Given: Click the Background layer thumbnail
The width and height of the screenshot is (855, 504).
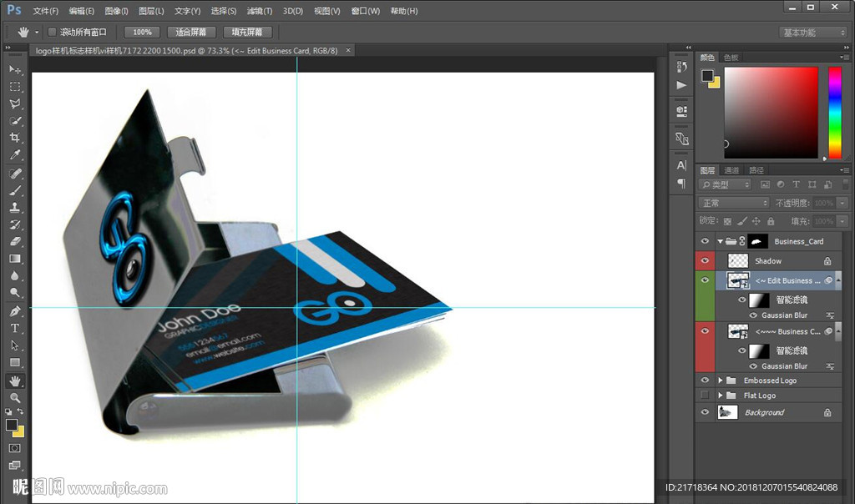Looking at the screenshot, I should pyautogui.click(x=727, y=412).
